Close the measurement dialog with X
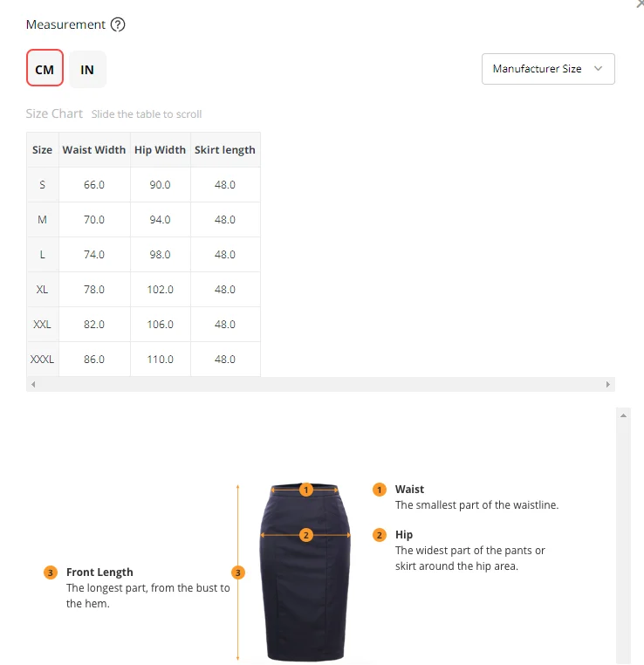Screen dimensions: 644x665 click(x=641, y=3)
